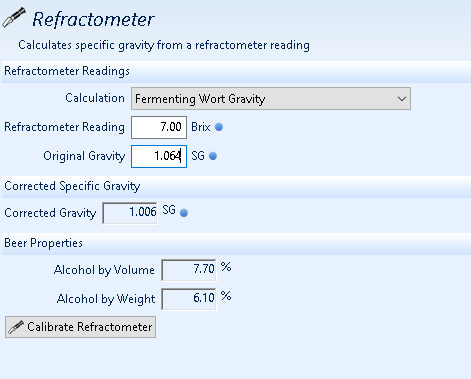The image size is (471, 379).
Task: Open the Calculation dropdown arrow
Action: [402, 99]
